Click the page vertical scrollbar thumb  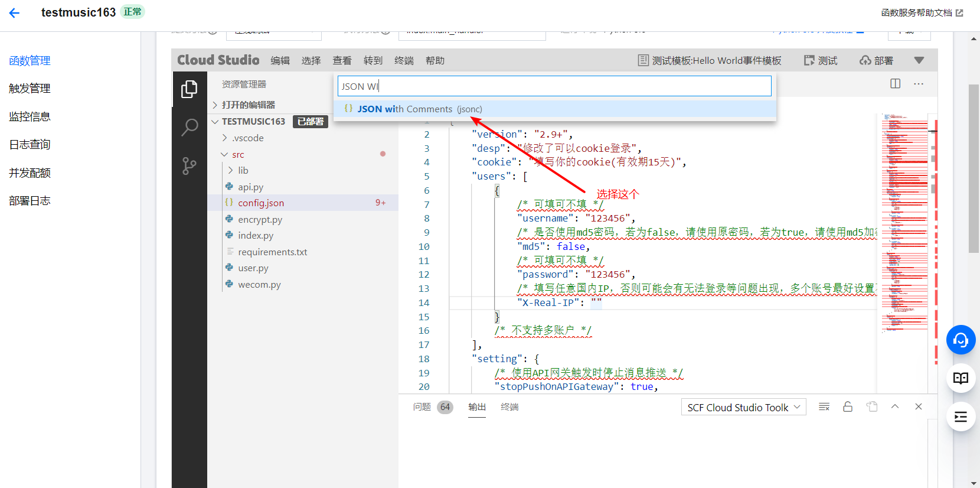click(974, 169)
